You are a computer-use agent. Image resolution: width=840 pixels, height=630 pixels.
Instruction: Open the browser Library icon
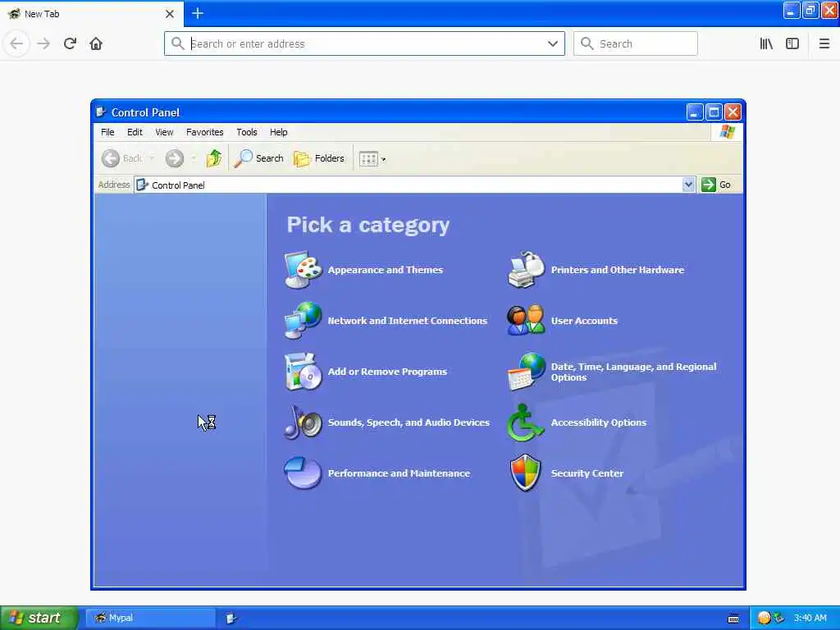pos(766,43)
